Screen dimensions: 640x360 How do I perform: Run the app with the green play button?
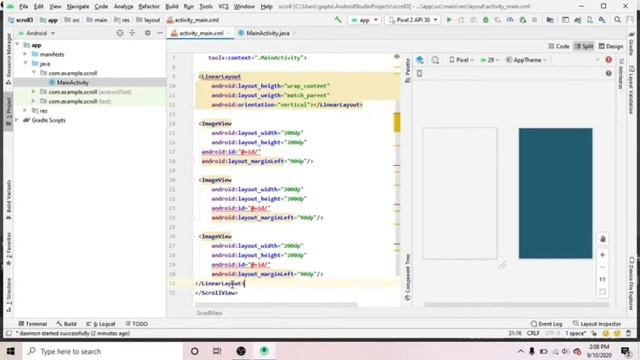(x=449, y=20)
